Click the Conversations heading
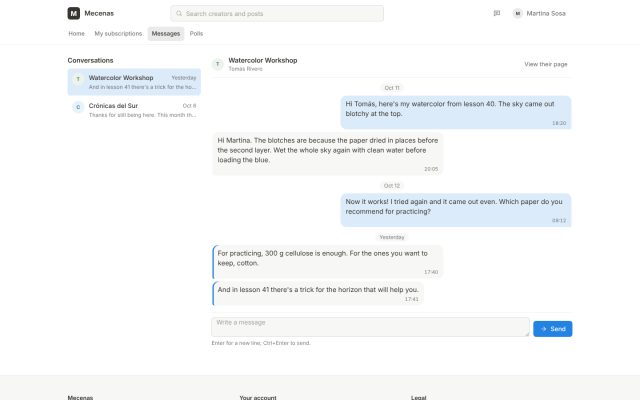640x400 pixels. 91,60
